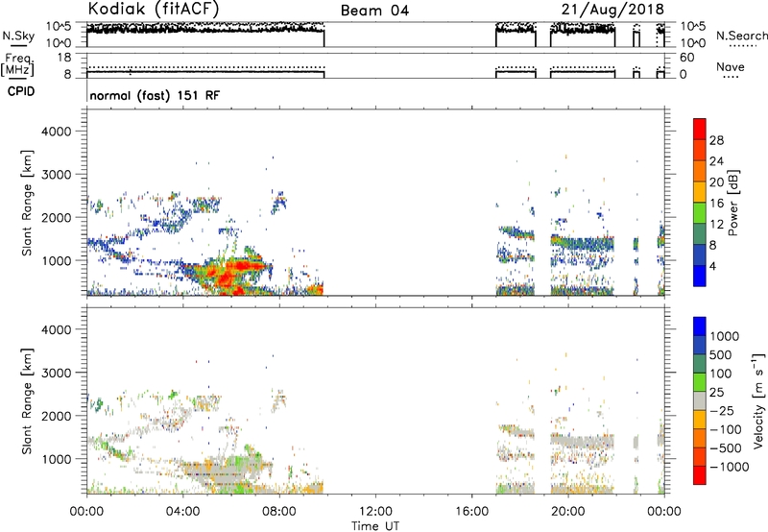The image size is (768, 532).
Task: Click the velocity panel 'Slant Range [km]' label
Action: coord(27,401)
